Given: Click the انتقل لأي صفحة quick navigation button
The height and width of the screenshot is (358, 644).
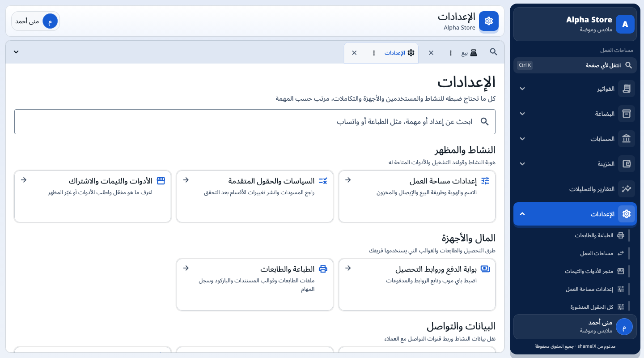Looking at the screenshot, I should coord(575,65).
